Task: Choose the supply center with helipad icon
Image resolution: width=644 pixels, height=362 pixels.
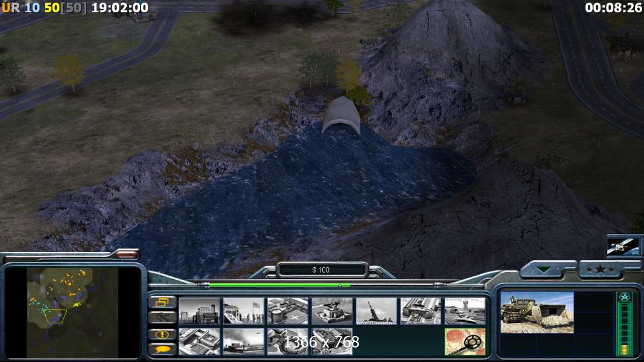Action: coord(288,311)
